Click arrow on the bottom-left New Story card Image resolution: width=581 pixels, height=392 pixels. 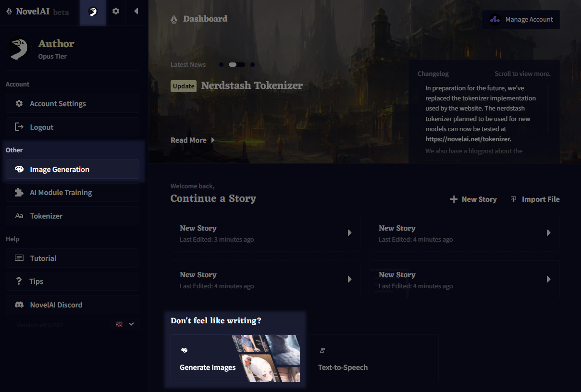tap(349, 279)
